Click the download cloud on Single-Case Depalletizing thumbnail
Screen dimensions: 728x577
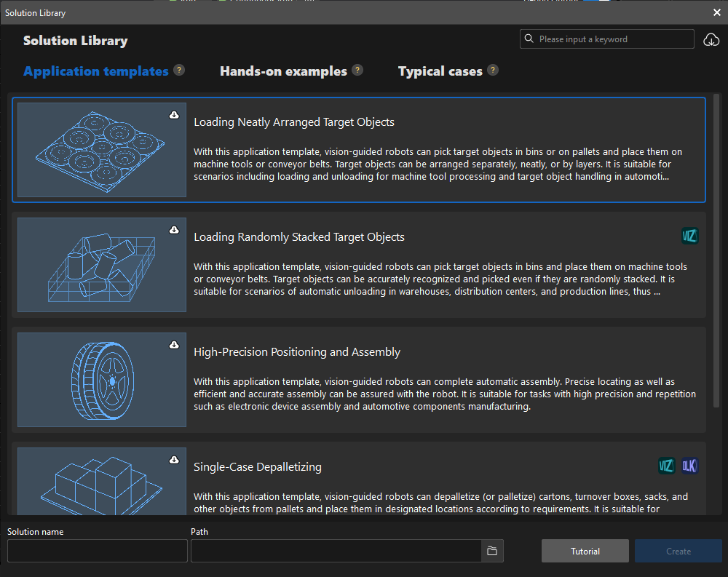(174, 459)
